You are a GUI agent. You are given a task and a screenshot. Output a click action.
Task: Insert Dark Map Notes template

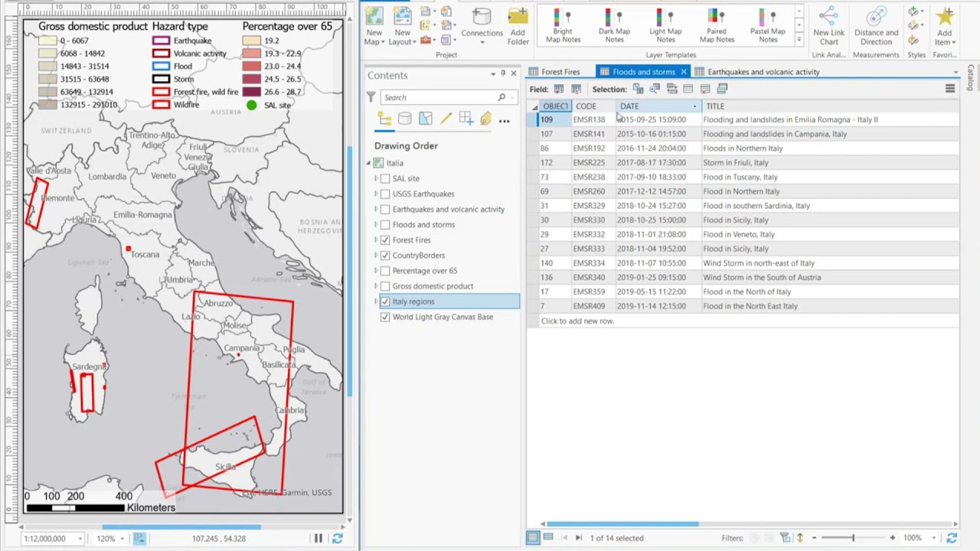[x=614, y=27]
